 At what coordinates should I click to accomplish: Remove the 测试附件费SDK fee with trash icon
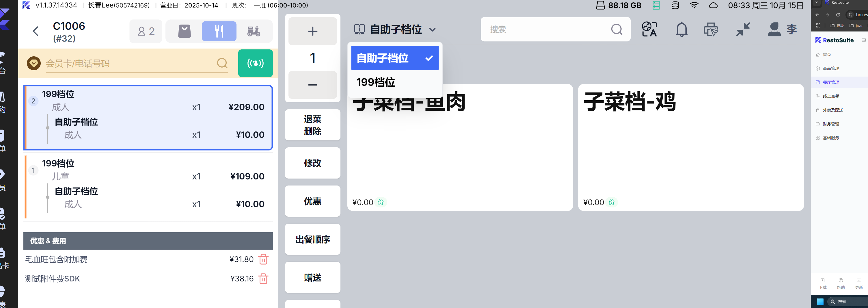(263, 279)
